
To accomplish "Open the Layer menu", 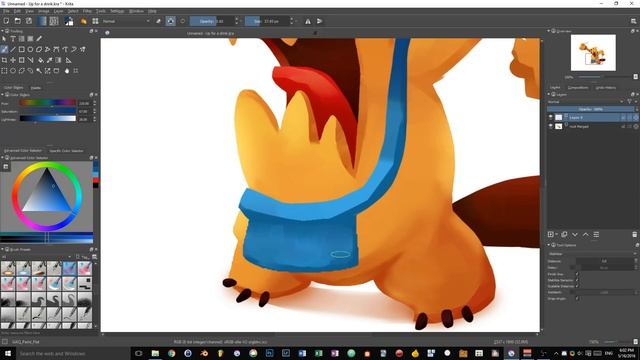I will click(58, 11).
